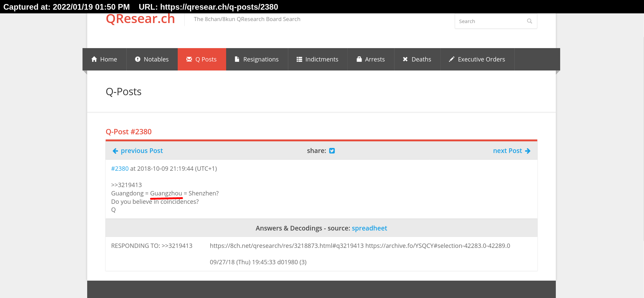Select the Q Posts menu tab

pos(202,59)
